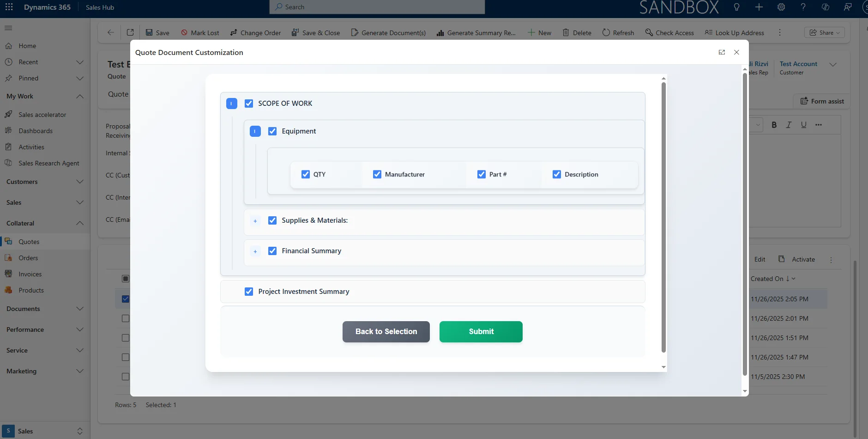868x439 pixels.
Task: Click the Refresh icon in the command bar
Action: click(x=606, y=32)
